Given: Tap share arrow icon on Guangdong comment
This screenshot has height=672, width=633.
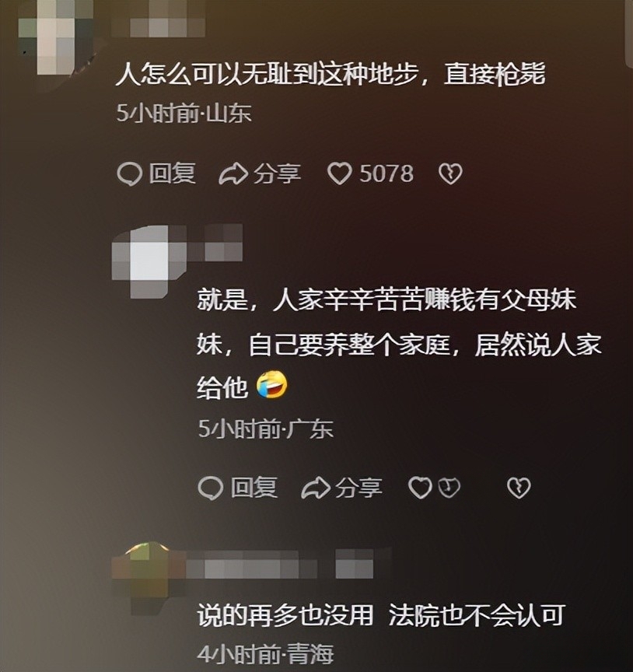Looking at the screenshot, I should 316,488.
